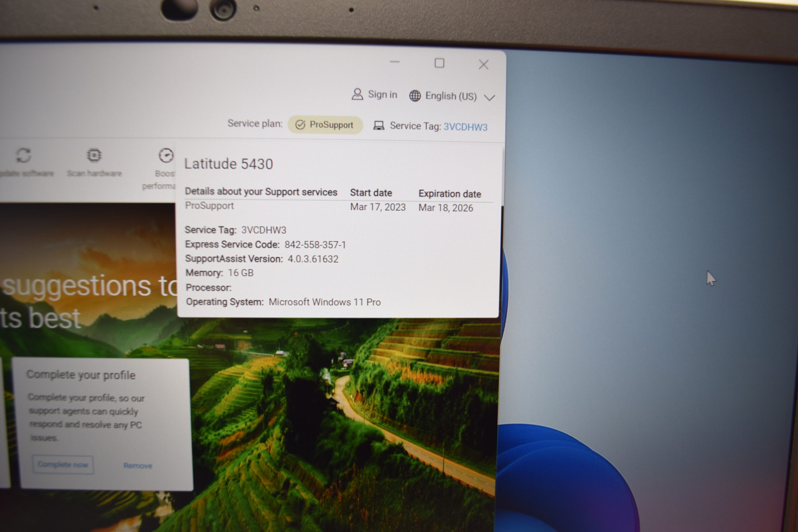
Task: Select the Expiration date Mar 18, 2026
Action: tap(445, 208)
